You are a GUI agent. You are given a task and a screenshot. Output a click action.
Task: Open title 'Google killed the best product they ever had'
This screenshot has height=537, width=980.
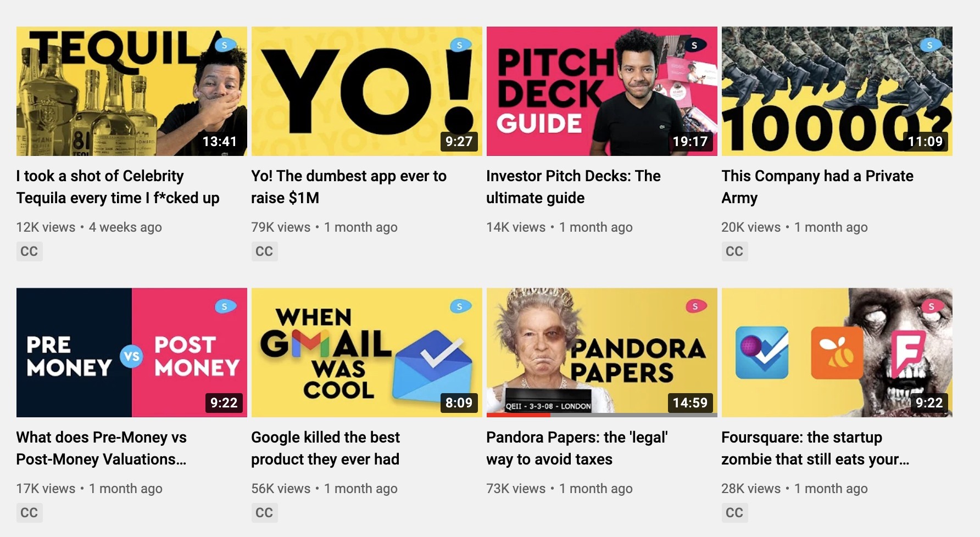tap(325, 448)
